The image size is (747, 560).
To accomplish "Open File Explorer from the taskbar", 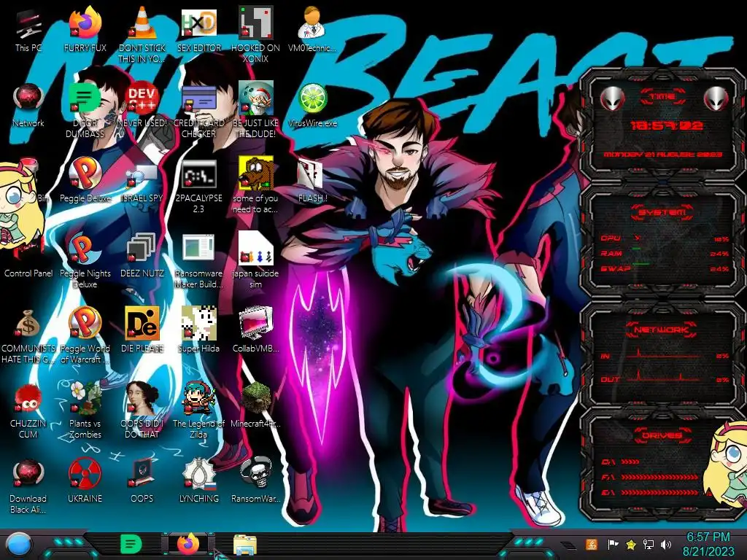I will click(245, 545).
